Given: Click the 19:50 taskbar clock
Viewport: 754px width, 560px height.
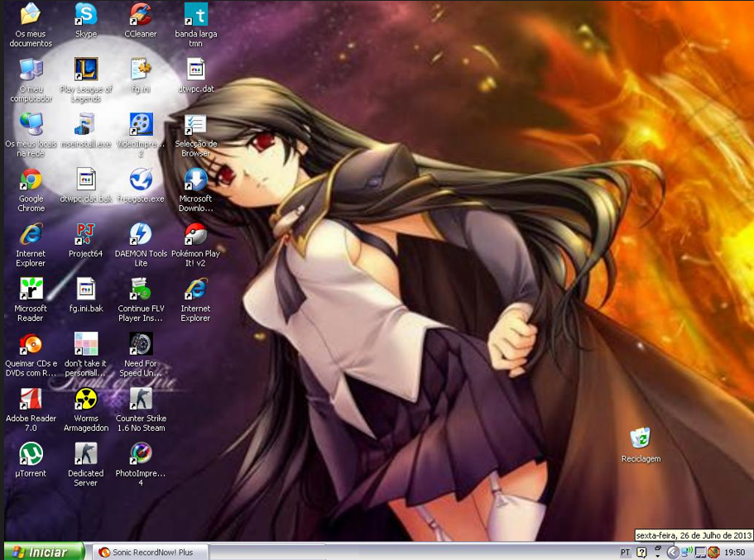Looking at the screenshot, I should coord(734,553).
